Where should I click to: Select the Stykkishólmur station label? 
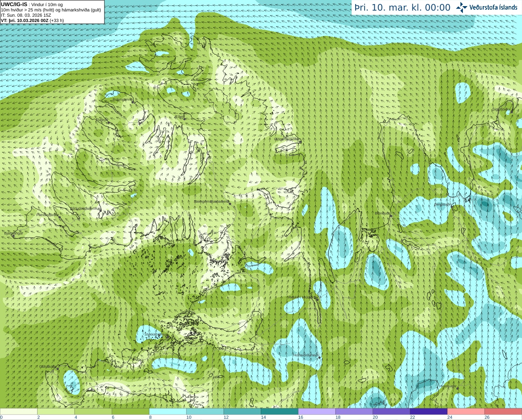click(x=156, y=334)
